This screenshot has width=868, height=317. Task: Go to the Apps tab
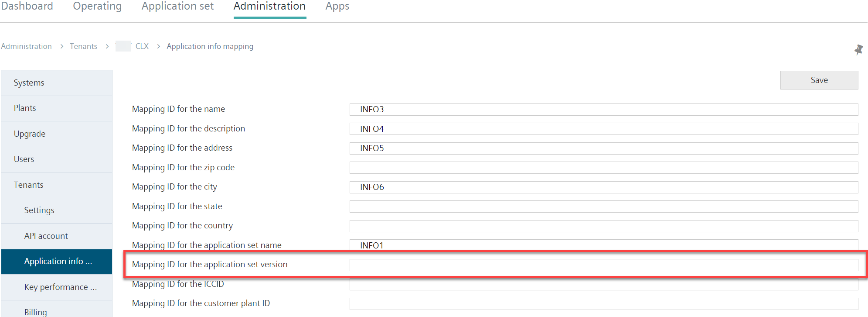pyautogui.click(x=337, y=6)
